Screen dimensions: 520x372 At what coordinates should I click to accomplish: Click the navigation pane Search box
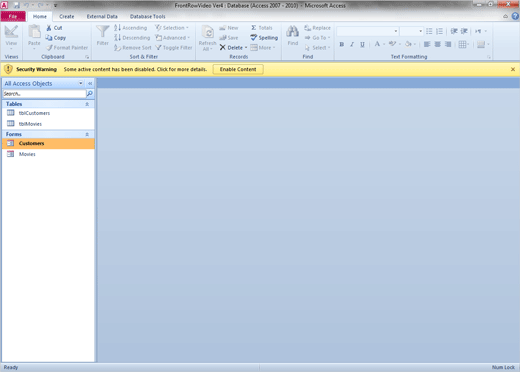(x=44, y=94)
